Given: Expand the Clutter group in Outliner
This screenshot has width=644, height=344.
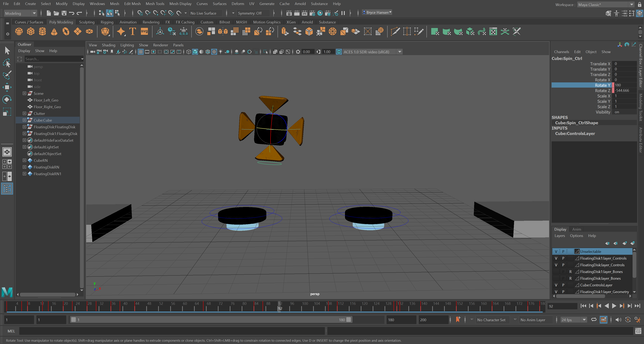Looking at the screenshot, I should click(24, 113).
